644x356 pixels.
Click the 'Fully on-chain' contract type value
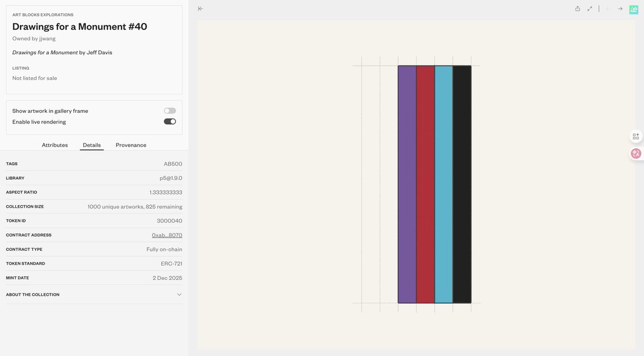click(x=164, y=249)
